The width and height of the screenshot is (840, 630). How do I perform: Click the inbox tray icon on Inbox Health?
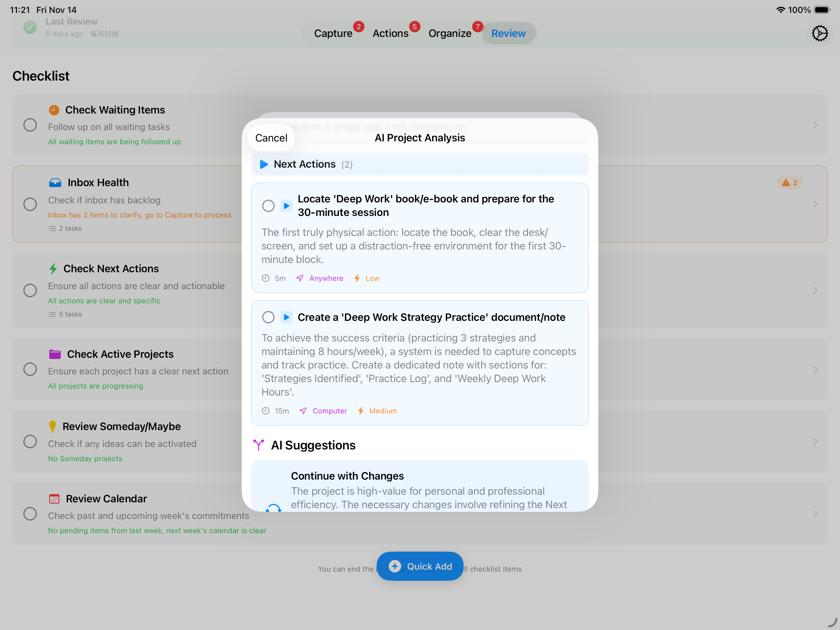point(55,182)
